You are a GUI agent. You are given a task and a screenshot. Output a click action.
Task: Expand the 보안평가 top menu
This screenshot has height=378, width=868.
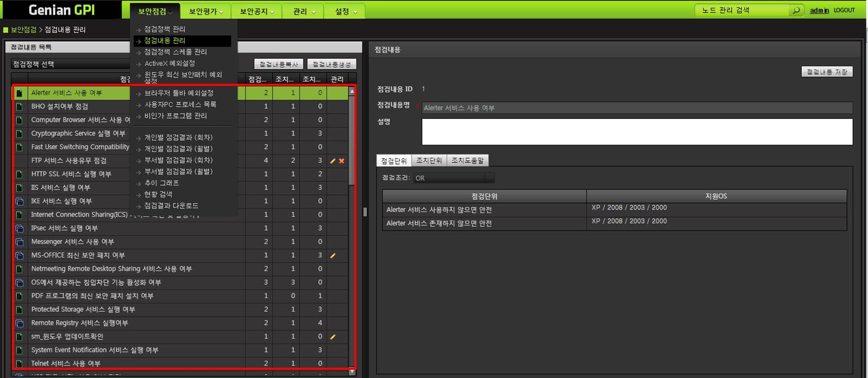(206, 11)
